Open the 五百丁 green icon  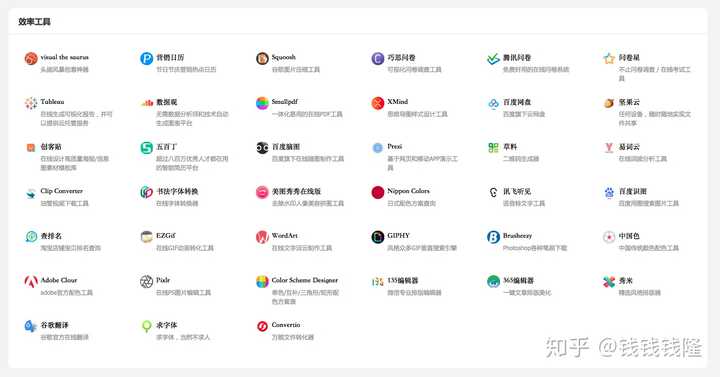pyautogui.click(x=146, y=147)
